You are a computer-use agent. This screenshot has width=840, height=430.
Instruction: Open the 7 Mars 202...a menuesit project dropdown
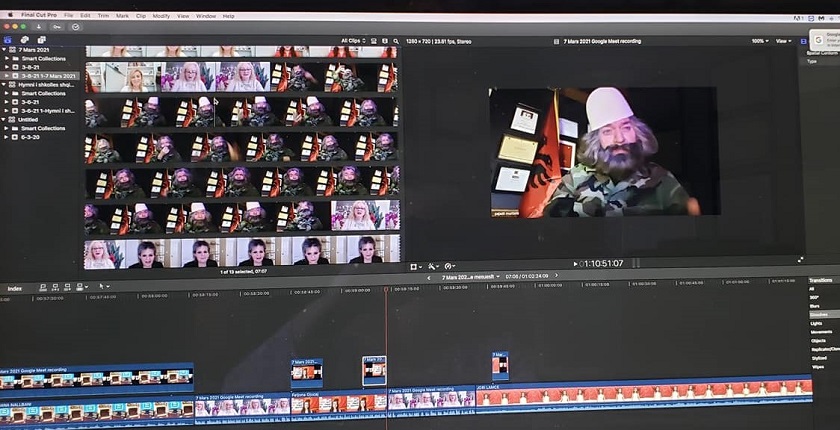pyautogui.click(x=470, y=277)
